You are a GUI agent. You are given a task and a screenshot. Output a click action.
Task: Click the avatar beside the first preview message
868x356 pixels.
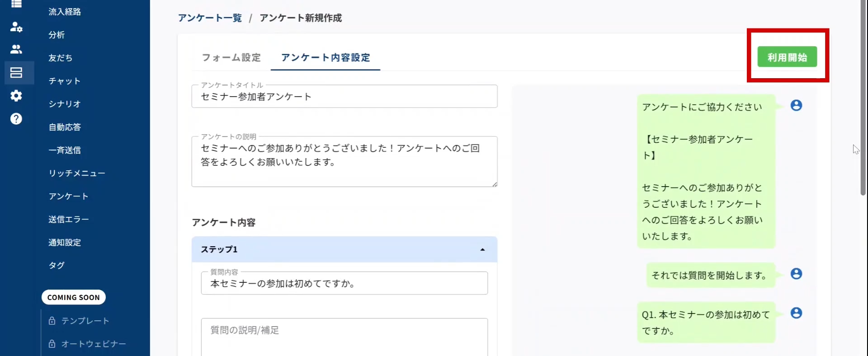click(x=796, y=105)
